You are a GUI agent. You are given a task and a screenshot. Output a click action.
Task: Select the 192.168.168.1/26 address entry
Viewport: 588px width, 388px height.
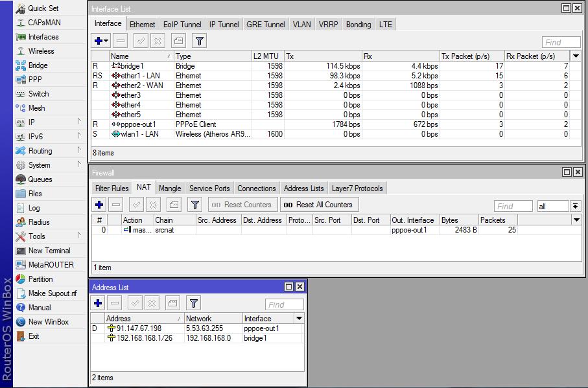(196, 338)
